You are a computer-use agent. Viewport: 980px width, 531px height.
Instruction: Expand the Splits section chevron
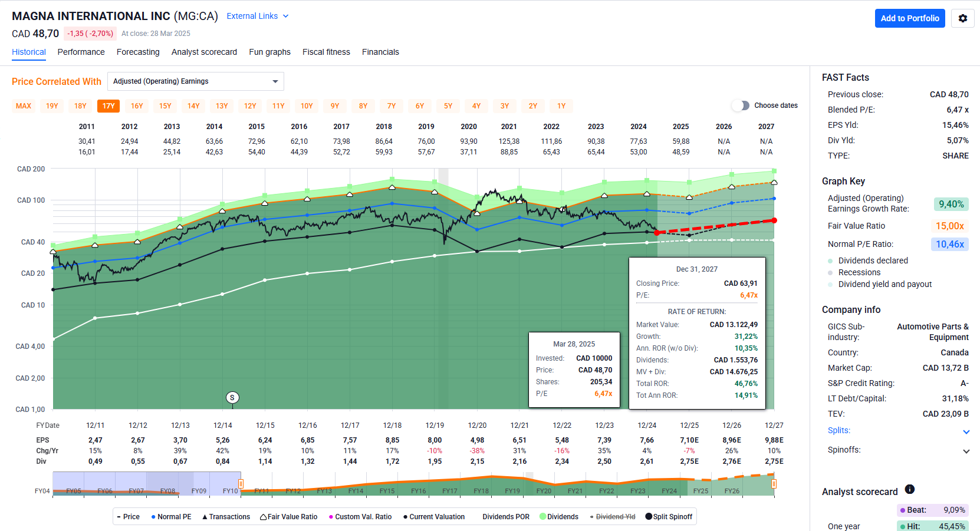[966, 431]
